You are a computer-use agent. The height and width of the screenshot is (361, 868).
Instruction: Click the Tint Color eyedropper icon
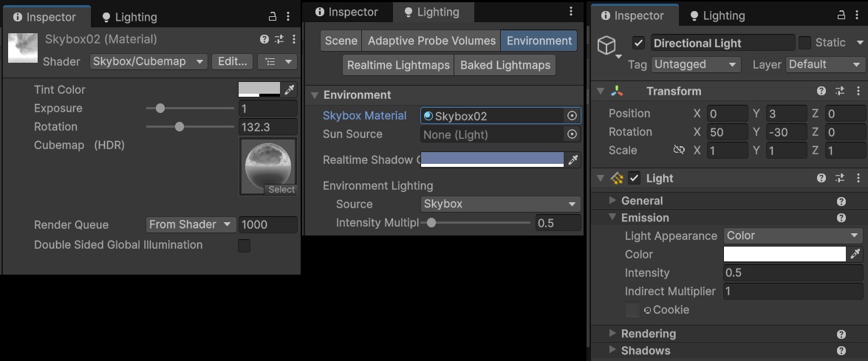290,89
